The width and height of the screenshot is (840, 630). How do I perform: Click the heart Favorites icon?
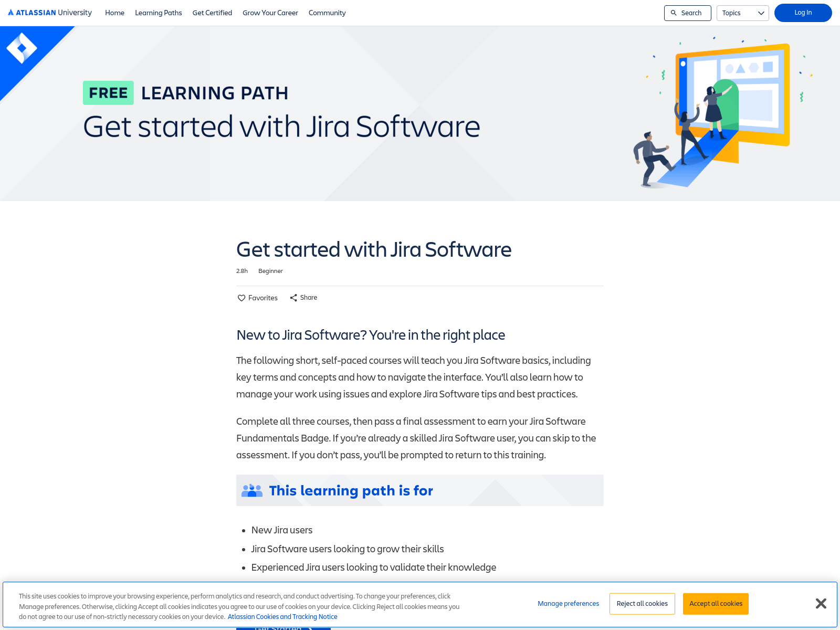click(241, 298)
